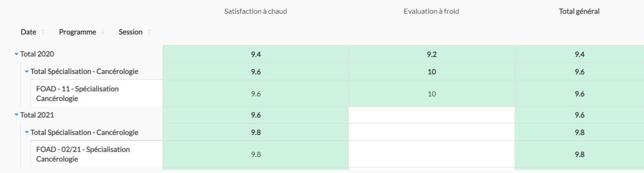This screenshot has height=173, width=644.
Task: Select the Satisfaction à chaud column header
Action: pos(256,11)
